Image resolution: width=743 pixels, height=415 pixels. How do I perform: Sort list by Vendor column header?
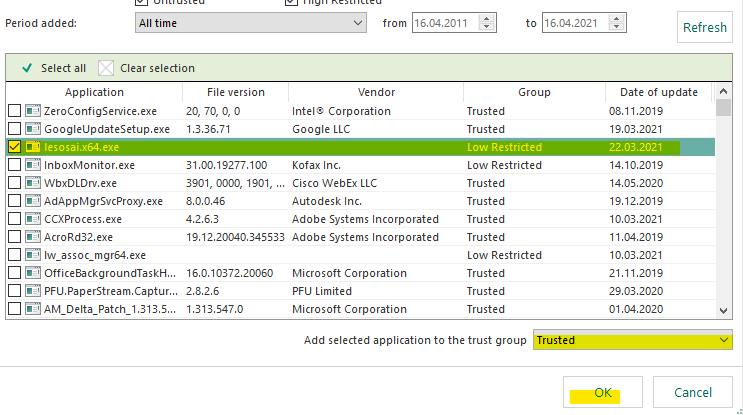[x=375, y=92]
